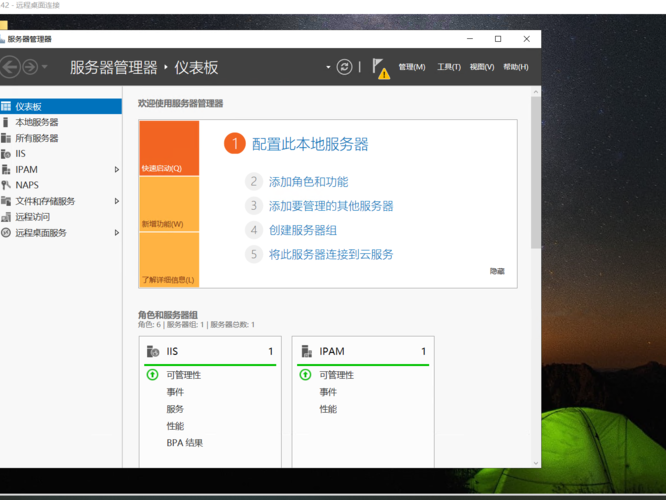
Task: Select 本地服务器 in the sidebar
Action: coord(61,122)
